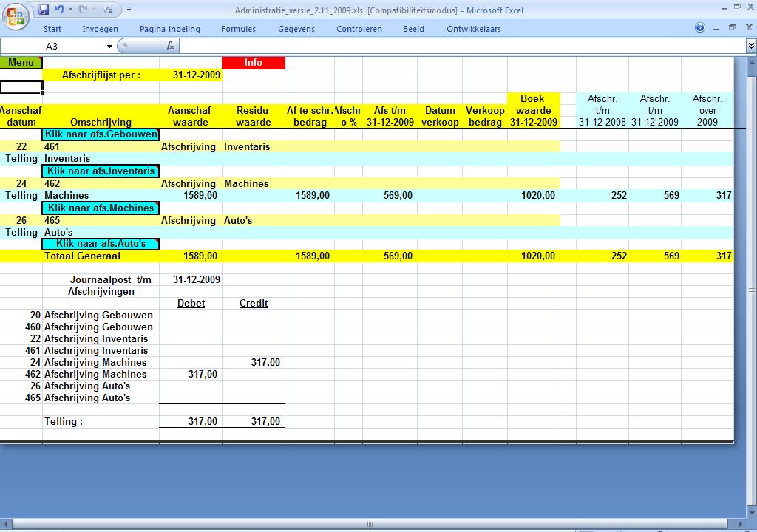Image resolution: width=757 pixels, height=532 pixels.
Task: Click the filter icon in quick access toolbar
Action: pyautogui.click(x=107, y=10)
